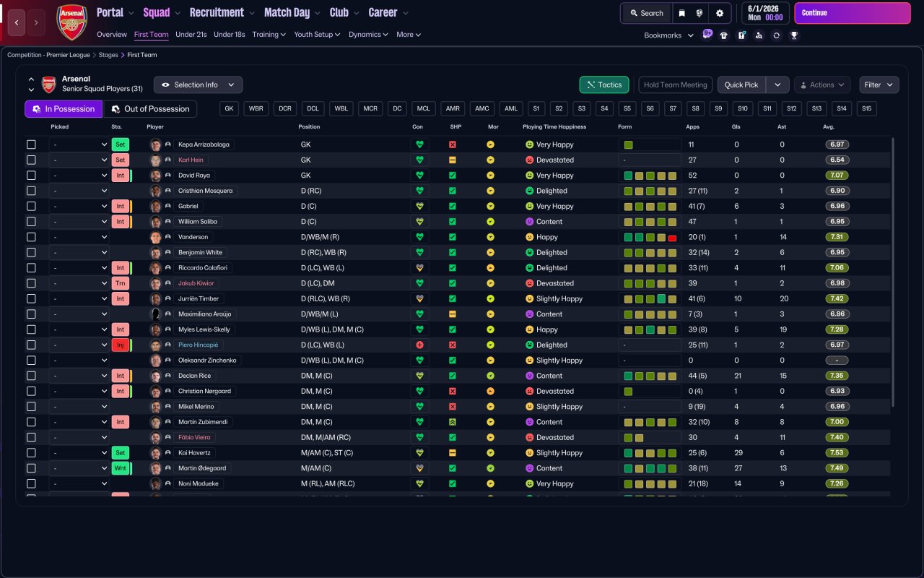This screenshot has width=924, height=578.
Task: Tick the checkbox for Kai Havertz
Action: [31, 453]
